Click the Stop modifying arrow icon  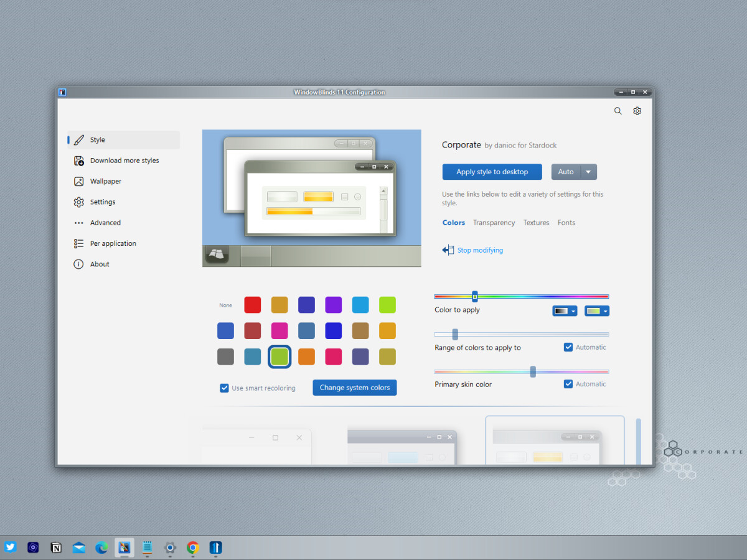[448, 250]
